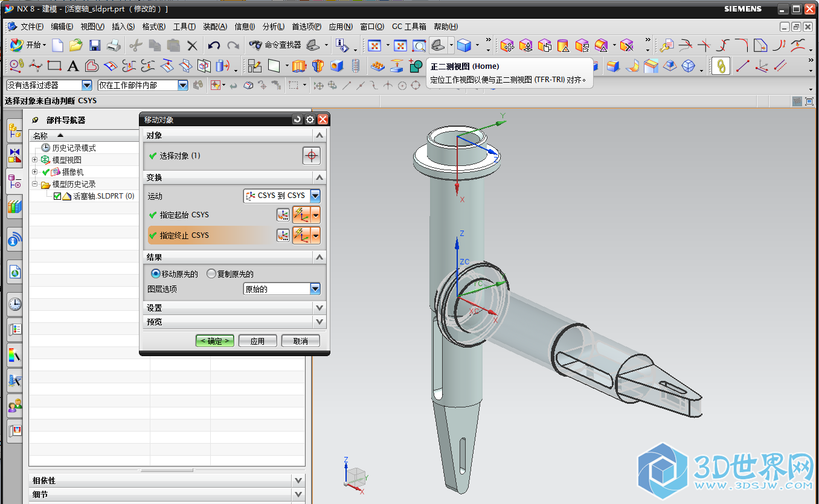Toggle checkbox for 活塞轴.SLDPRT (0)

click(x=57, y=196)
